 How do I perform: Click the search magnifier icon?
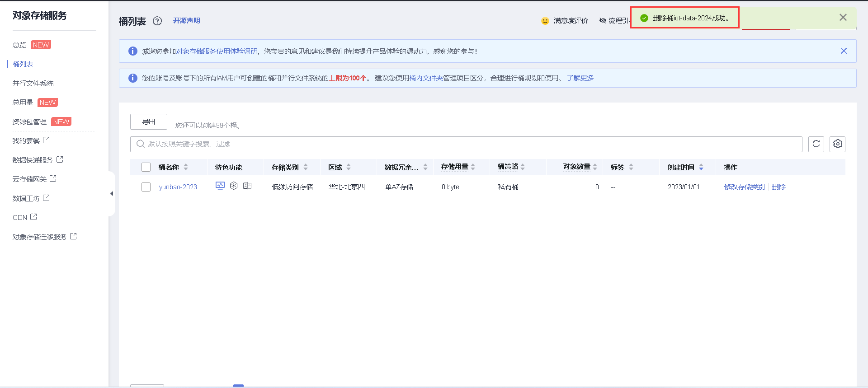click(x=141, y=144)
